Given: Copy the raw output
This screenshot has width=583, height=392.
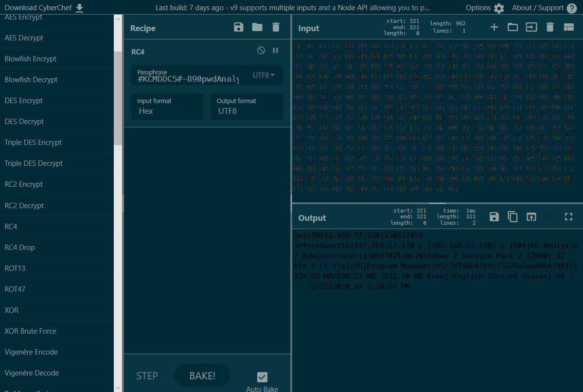Looking at the screenshot, I should (512, 217).
